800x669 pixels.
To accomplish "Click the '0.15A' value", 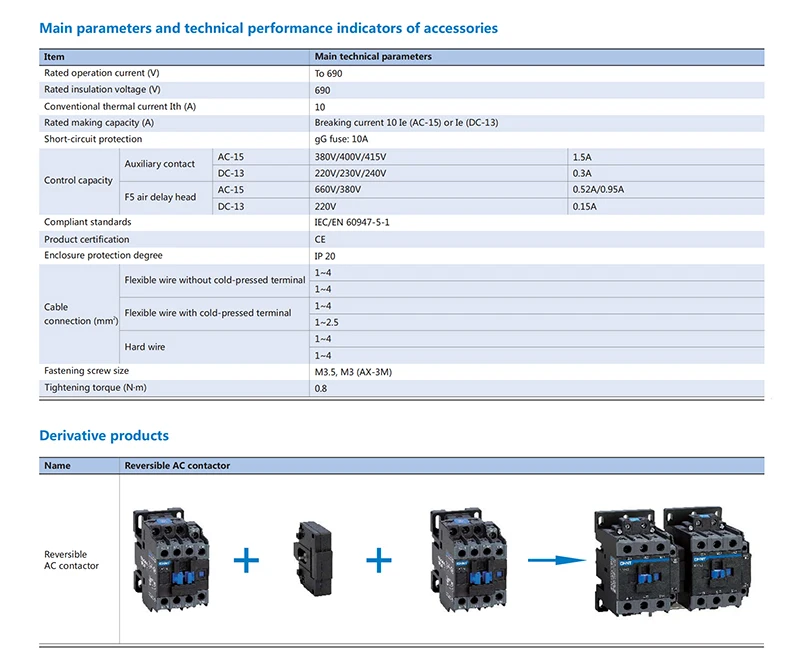I will point(584,207).
